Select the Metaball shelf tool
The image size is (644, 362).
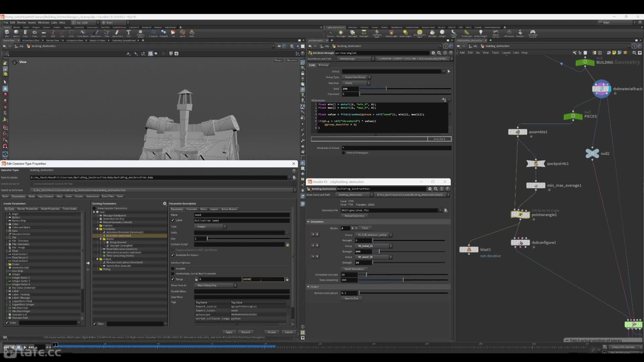pos(164,33)
